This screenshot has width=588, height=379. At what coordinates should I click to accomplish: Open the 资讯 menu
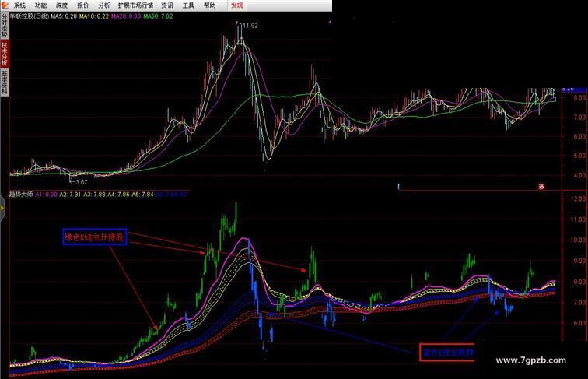[x=167, y=5]
